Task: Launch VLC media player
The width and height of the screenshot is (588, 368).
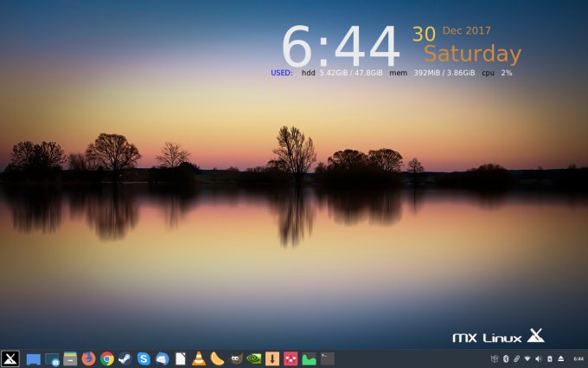Action: [199, 358]
